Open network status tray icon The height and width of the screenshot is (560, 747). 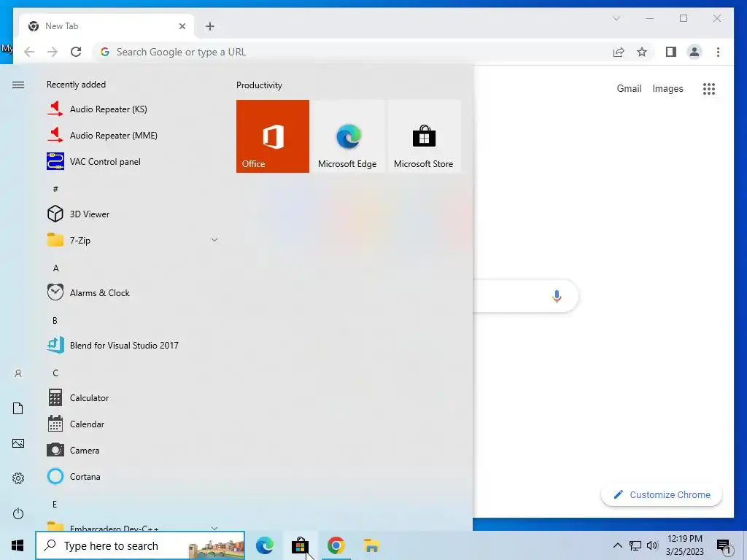point(635,545)
